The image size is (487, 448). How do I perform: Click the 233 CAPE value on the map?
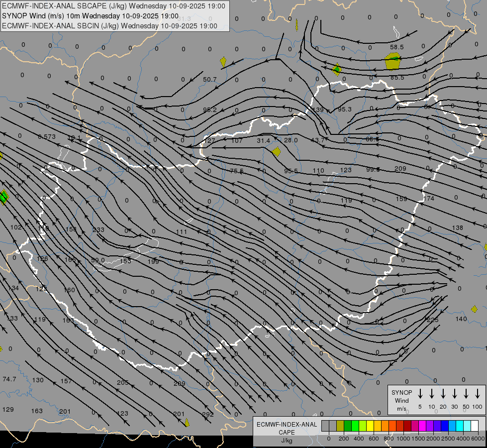(98, 230)
